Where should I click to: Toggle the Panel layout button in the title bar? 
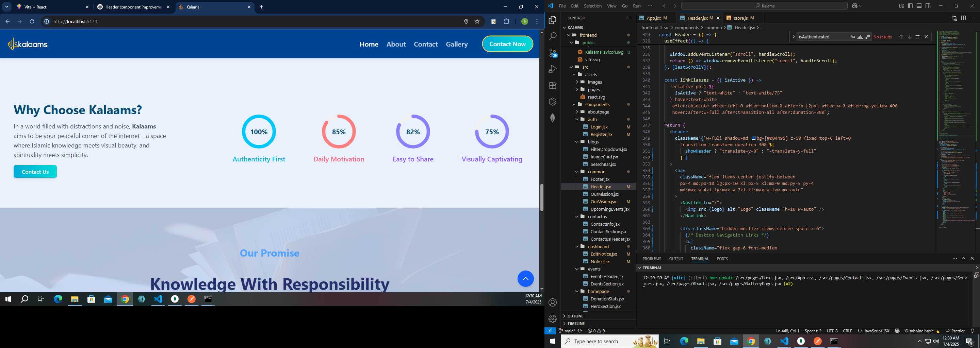tap(919, 6)
